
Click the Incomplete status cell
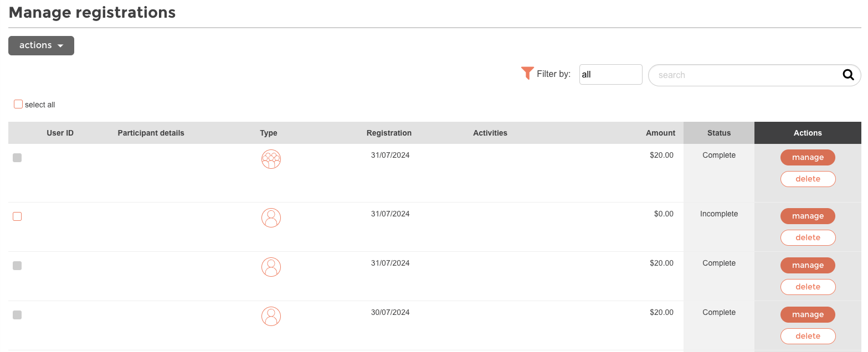pos(719,214)
